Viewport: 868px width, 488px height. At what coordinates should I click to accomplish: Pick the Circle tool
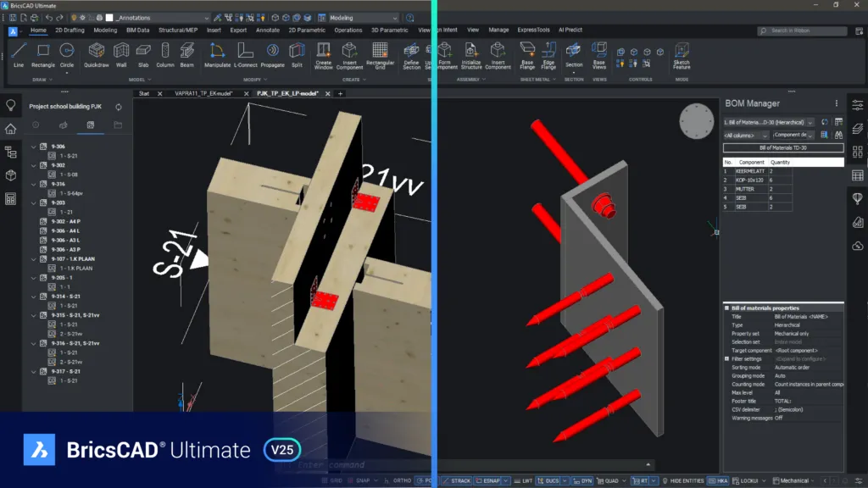tap(67, 55)
